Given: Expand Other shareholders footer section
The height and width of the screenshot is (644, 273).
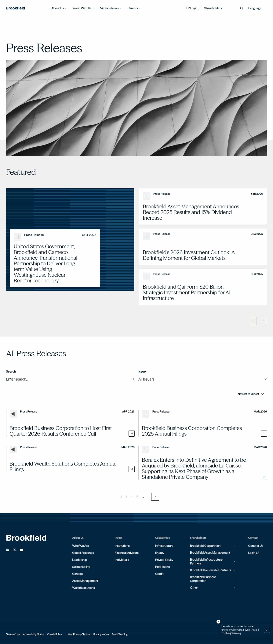Looking at the screenshot, I should pos(235,588).
